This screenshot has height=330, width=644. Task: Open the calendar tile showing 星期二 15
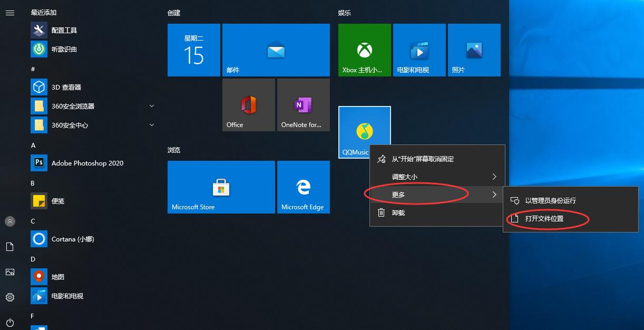[194, 50]
